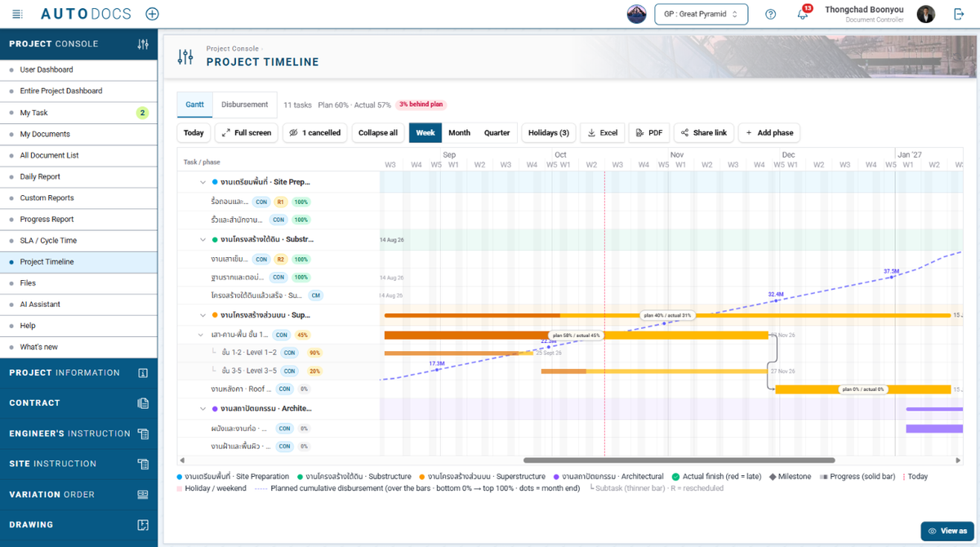
Task: Click the R1 rescheduled badge
Action: [281, 202]
